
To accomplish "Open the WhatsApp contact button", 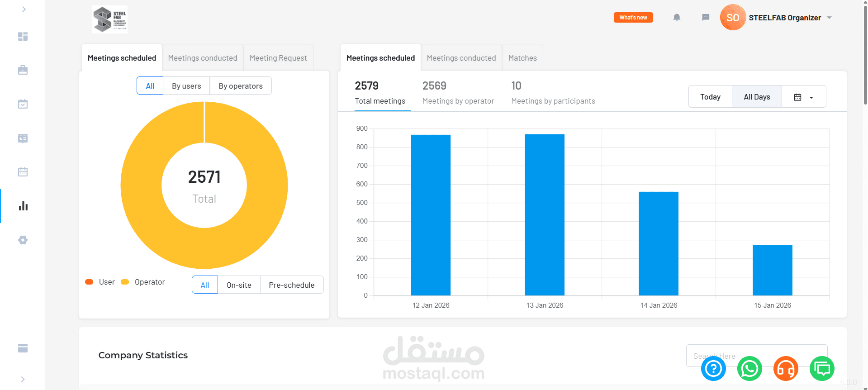I will pos(749,369).
